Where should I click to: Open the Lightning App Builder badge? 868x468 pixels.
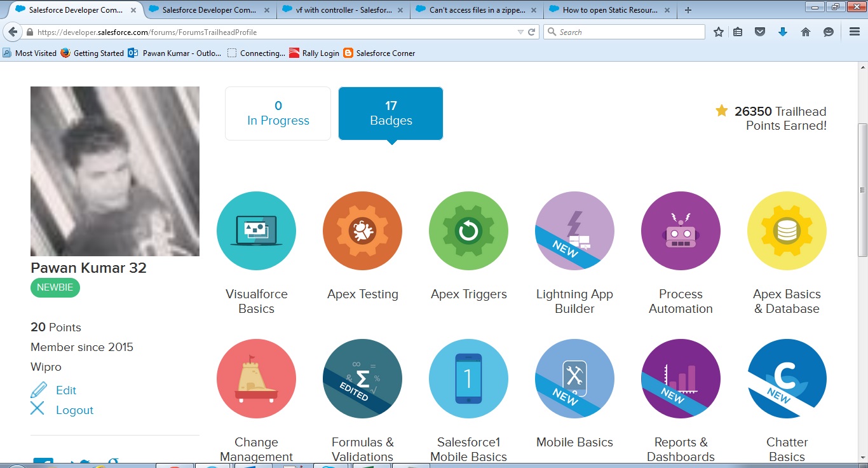574,231
